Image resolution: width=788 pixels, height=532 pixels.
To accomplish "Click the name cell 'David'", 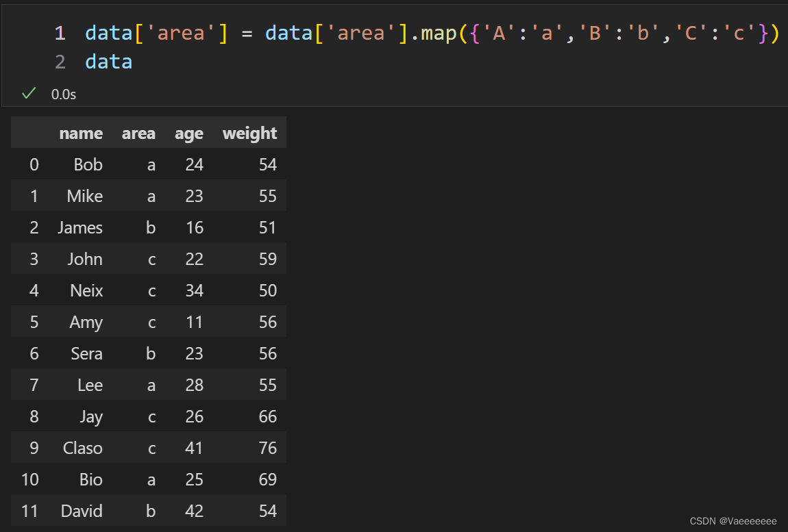I will coord(82,511).
